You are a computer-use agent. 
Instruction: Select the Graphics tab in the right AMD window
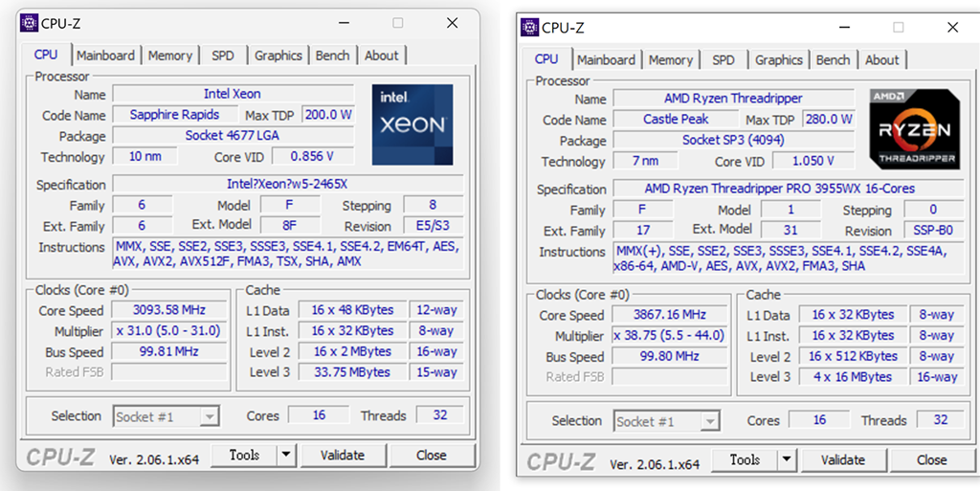(x=779, y=60)
